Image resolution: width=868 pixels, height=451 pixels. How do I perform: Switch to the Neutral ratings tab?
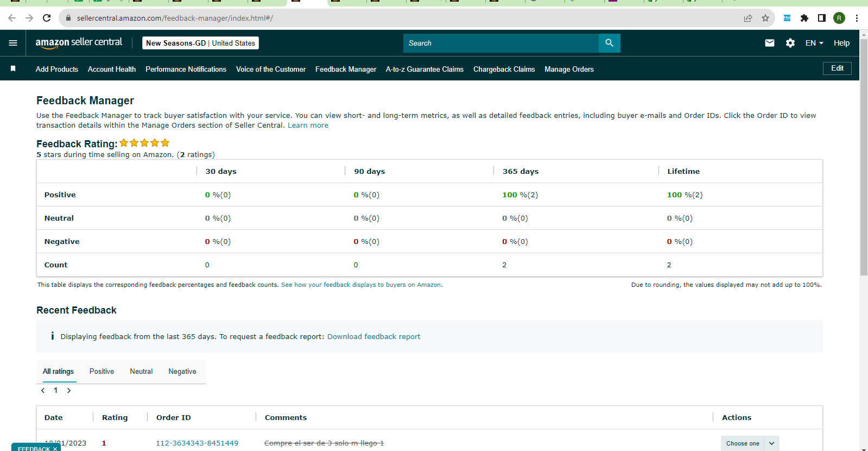(x=141, y=372)
